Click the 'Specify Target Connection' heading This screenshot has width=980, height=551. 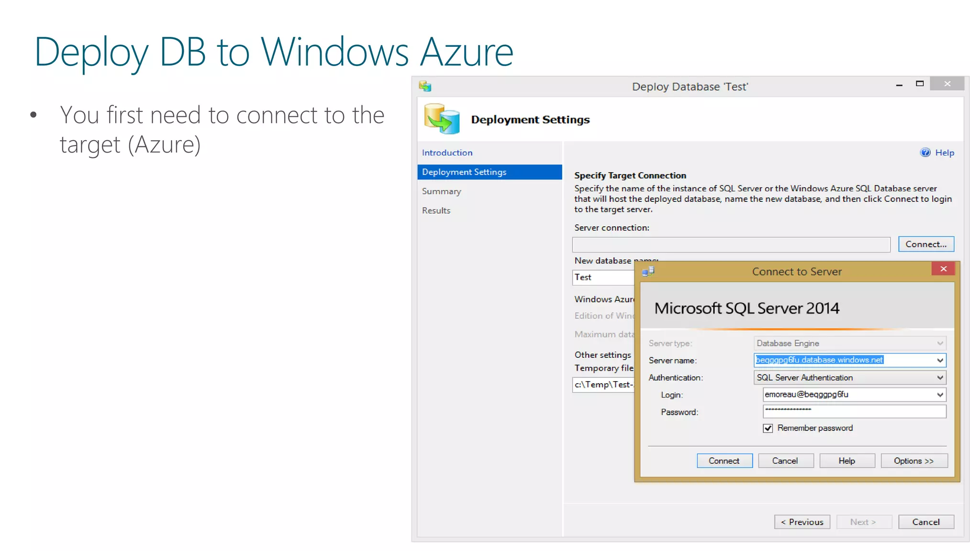click(x=630, y=176)
